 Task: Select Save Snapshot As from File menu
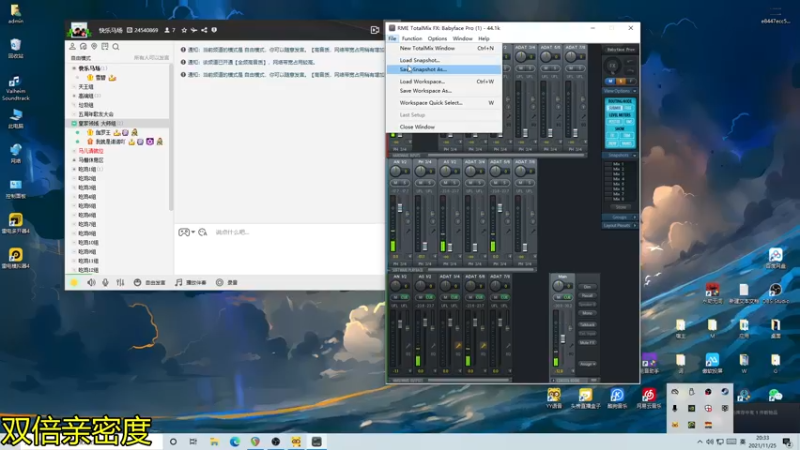click(423, 70)
